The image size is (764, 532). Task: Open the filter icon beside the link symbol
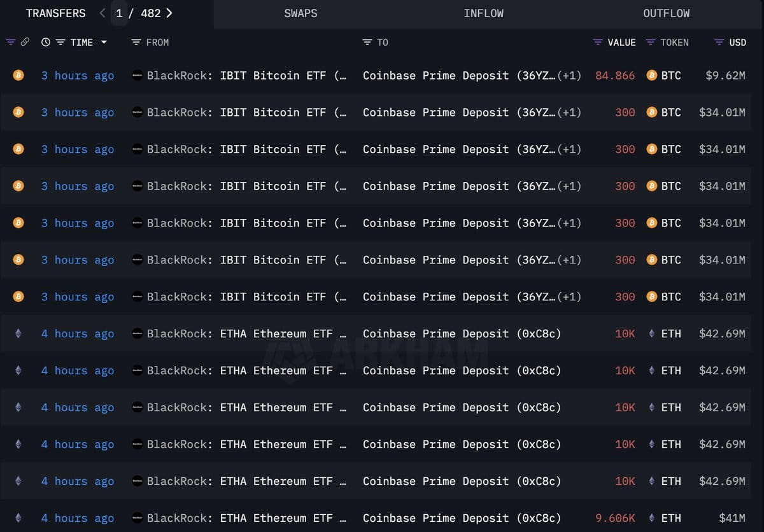coord(10,42)
